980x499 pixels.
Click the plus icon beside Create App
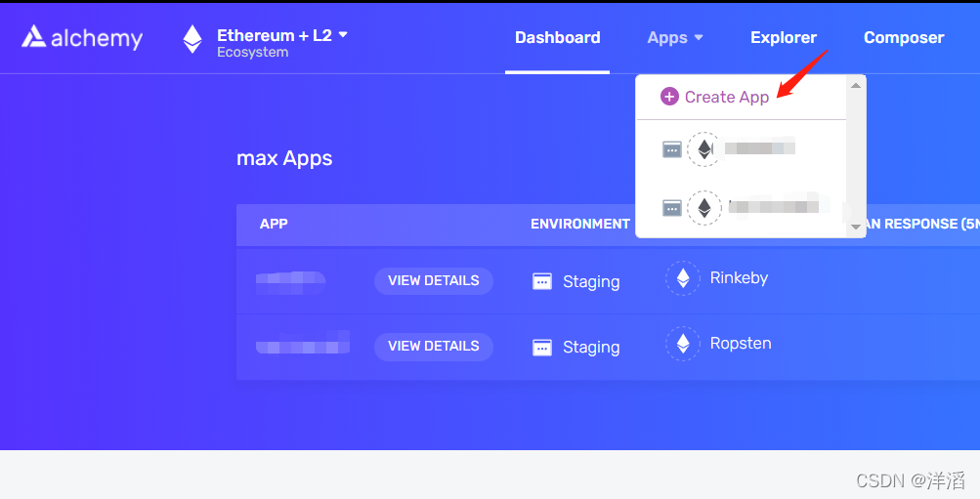[669, 96]
